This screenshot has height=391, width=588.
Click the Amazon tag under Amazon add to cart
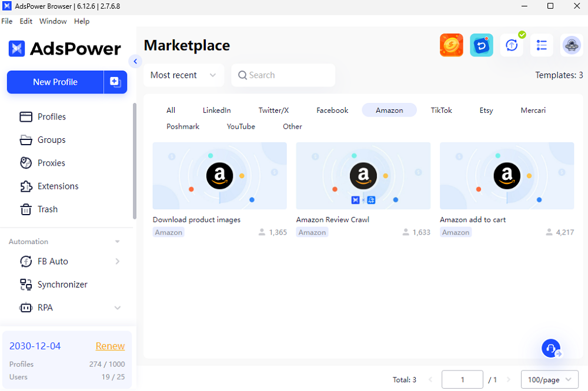(456, 232)
